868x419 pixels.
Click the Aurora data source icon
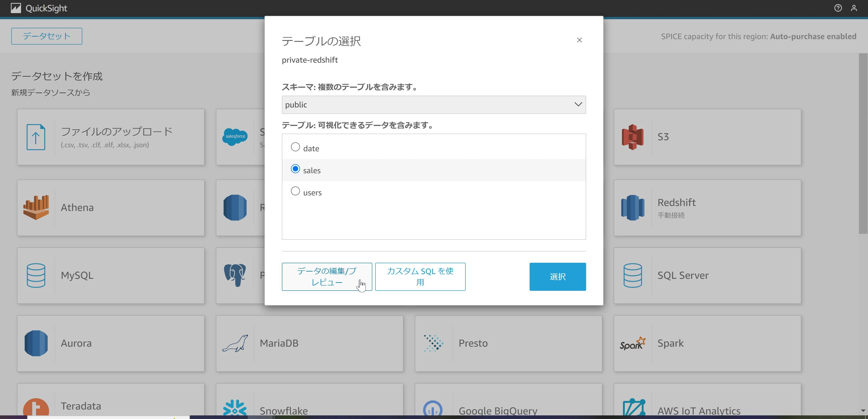click(36, 343)
